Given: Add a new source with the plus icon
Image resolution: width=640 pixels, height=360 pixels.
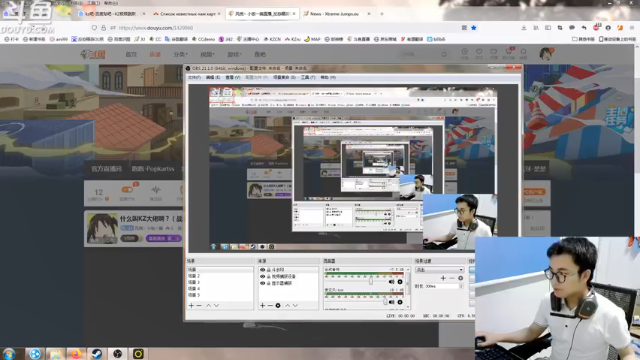Looking at the screenshot, I should (x=262, y=305).
